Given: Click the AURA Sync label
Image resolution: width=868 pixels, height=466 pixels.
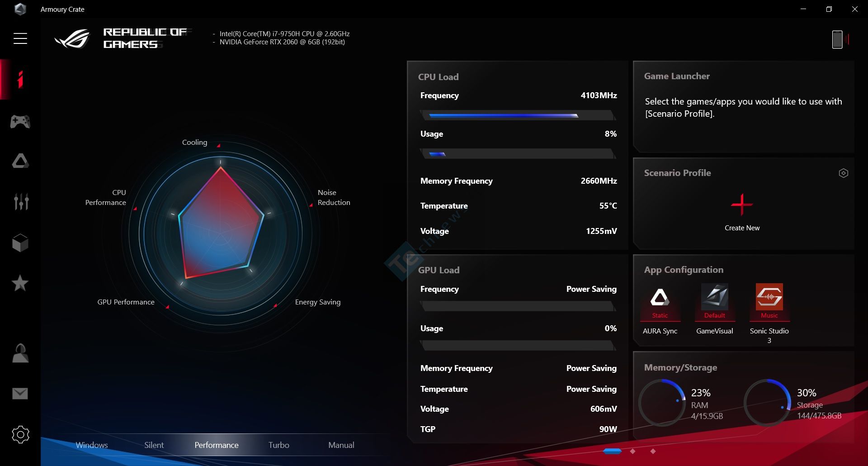Looking at the screenshot, I should 660,331.
